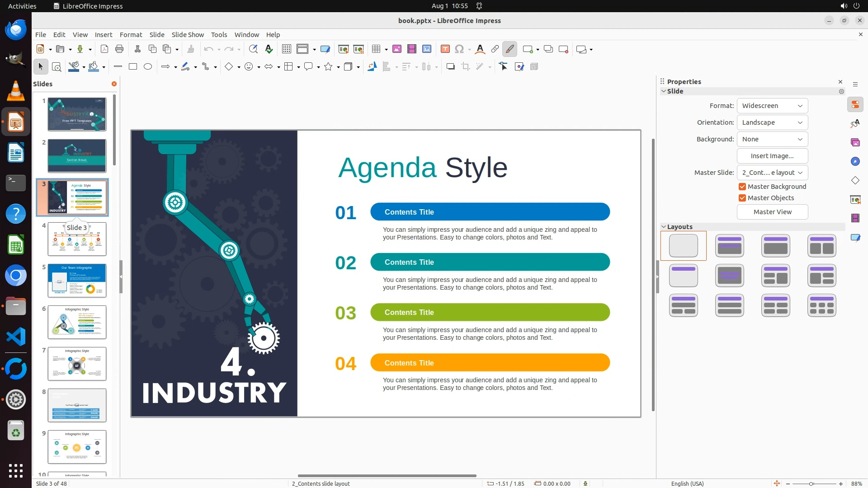Click the zoom slider in status bar

coord(811,484)
